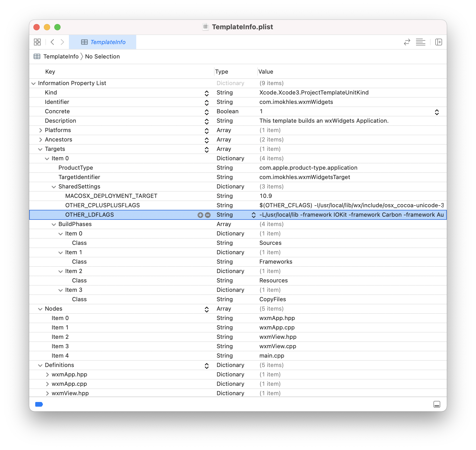Click the forward navigation arrow
The width and height of the screenshot is (476, 450).
(x=62, y=42)
